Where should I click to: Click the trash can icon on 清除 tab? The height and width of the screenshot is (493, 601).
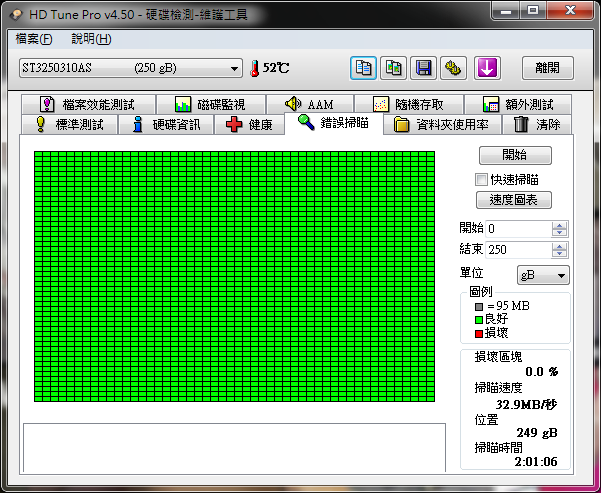pyautogui.click(x=521, y=125)
